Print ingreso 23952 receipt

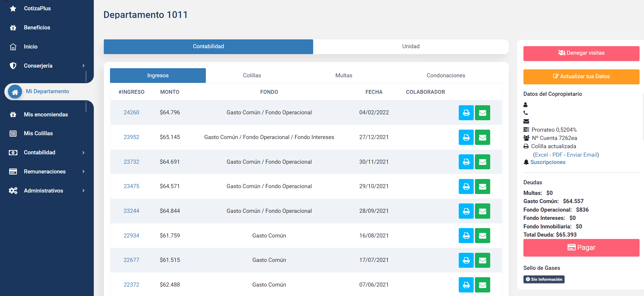[466, 137]
